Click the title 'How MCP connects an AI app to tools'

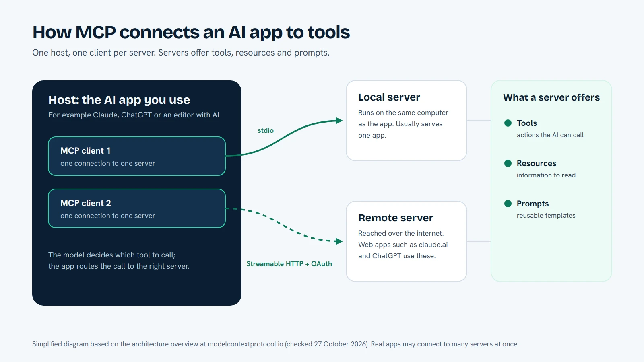click(x=191, y=32)
